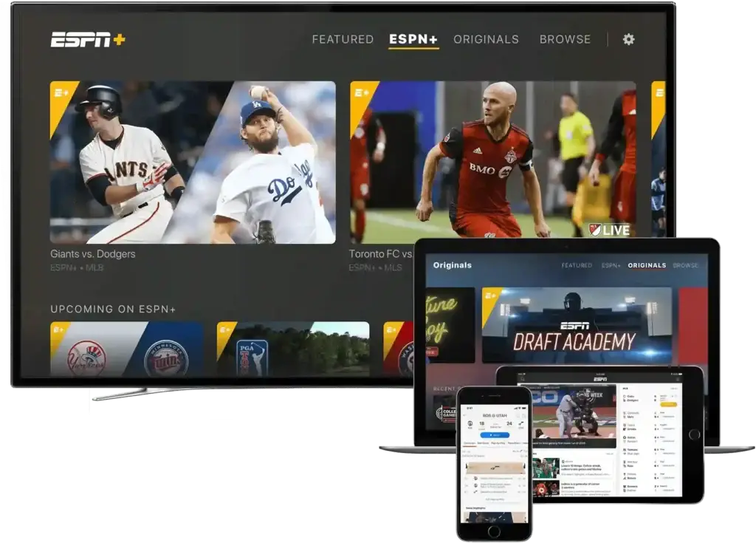Tap the yellow button in tablet scores
This screenshot has width=756, height=543.
[x=668, y=404]
